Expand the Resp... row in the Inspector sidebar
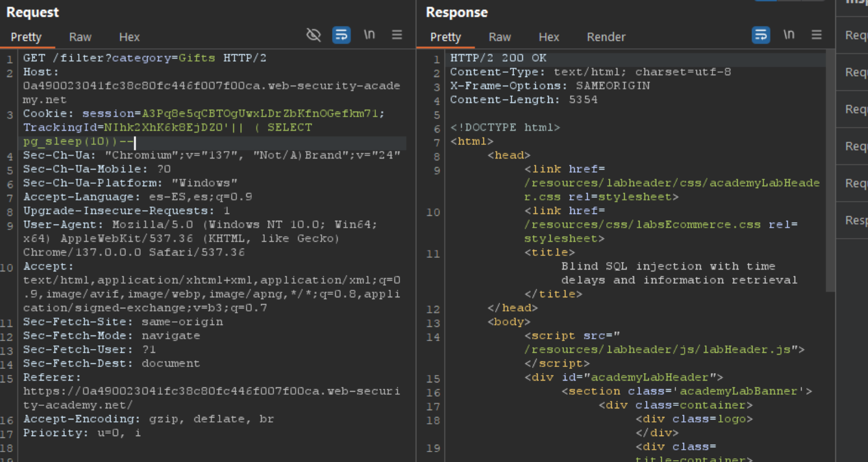Image resolution: width=868 pixels, height=462 pixels. tap(855, 220)
